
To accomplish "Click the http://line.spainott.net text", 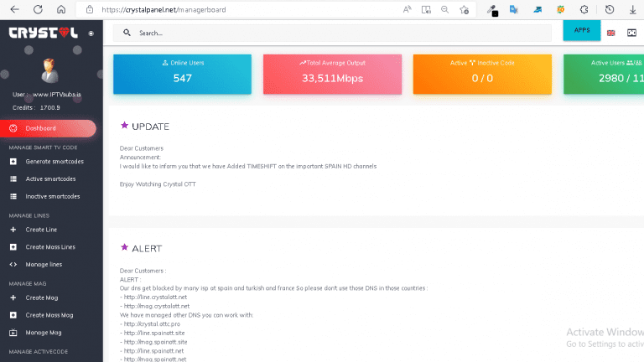I will (x=153, y=351).
